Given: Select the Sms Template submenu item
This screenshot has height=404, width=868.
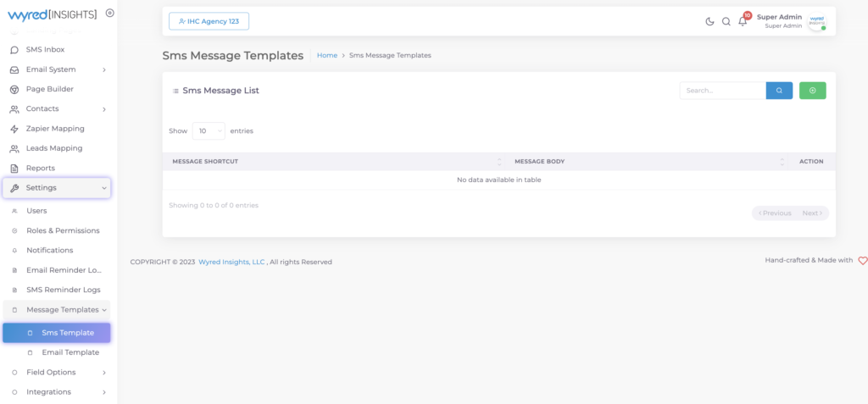Looking at the screenshot, I should tap(57, 333).
